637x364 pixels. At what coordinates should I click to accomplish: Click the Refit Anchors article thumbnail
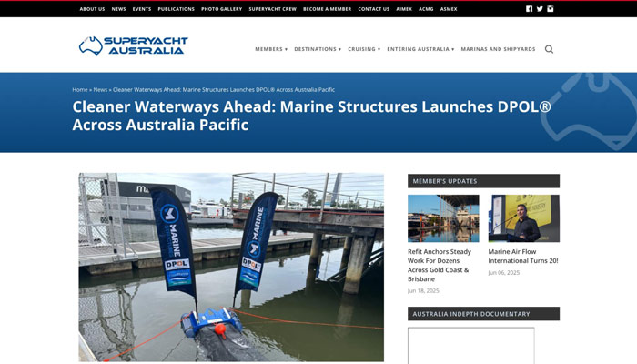(x=443, y=218)
